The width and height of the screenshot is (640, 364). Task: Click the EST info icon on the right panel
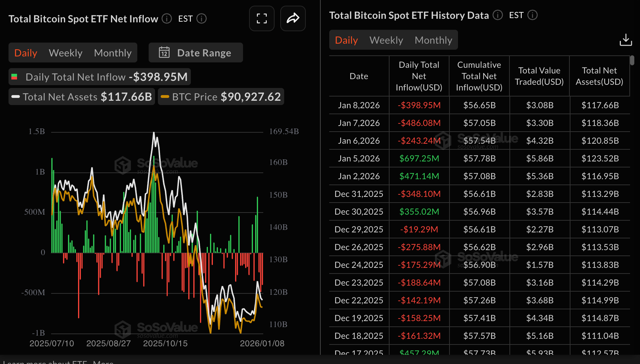532,15
